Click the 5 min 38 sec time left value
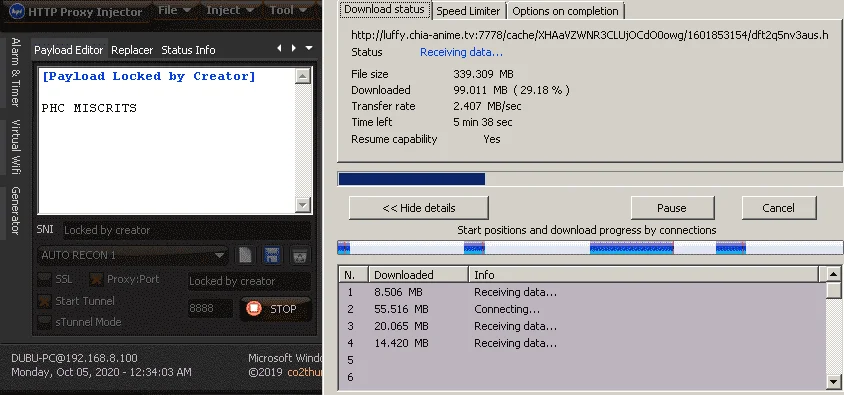The width and height of the screenshot is (844, 395). 483,122
